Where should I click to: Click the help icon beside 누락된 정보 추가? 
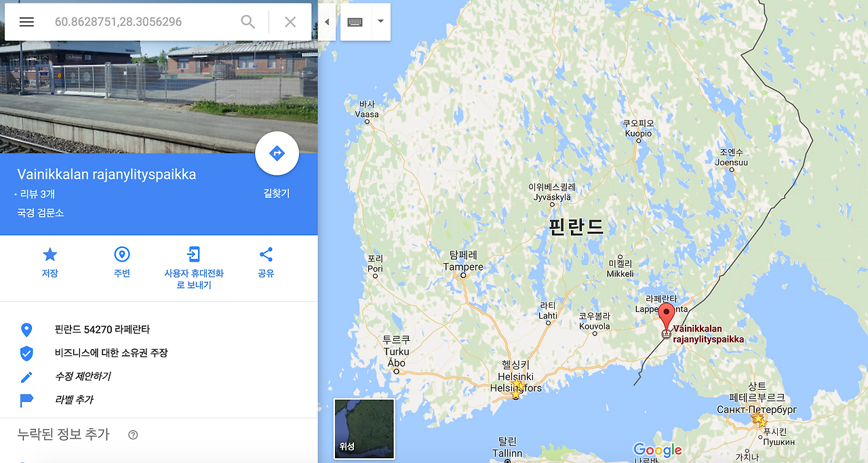133,435
